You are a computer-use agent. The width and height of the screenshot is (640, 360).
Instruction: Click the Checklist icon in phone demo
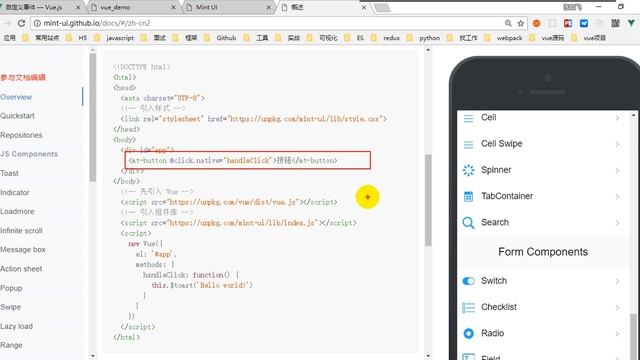point(469,307)
